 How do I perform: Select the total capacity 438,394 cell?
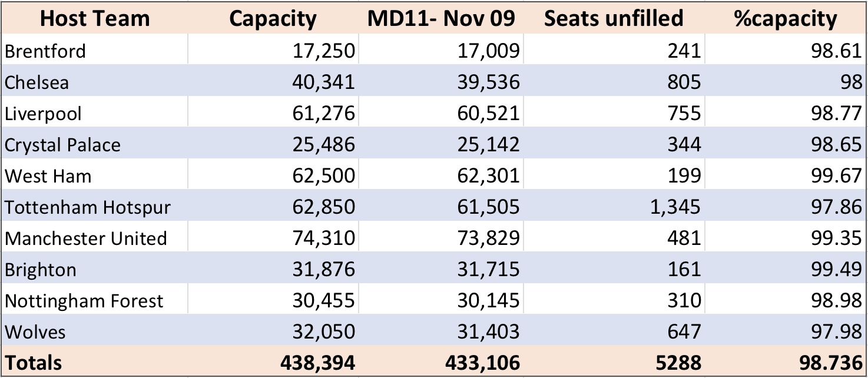273,363
